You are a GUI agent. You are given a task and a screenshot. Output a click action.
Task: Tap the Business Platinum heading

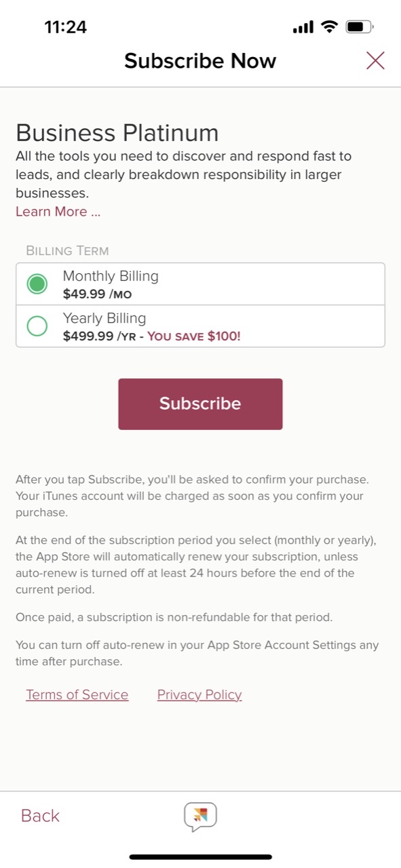pyautogui.click(x=117, y=132)
